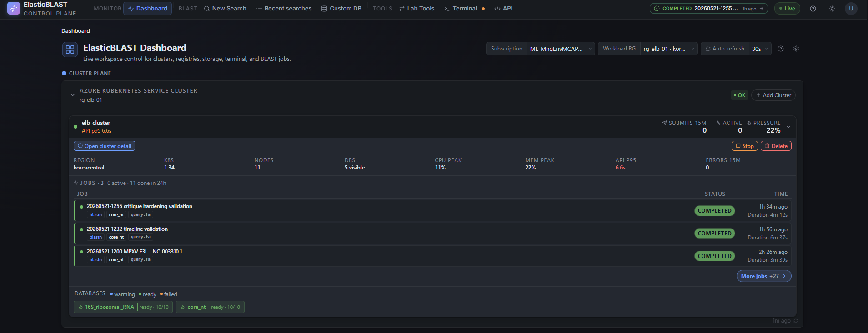868x333 pixels.
Task: Click blastn tag on the 1255 job
Action: point(96,215)
